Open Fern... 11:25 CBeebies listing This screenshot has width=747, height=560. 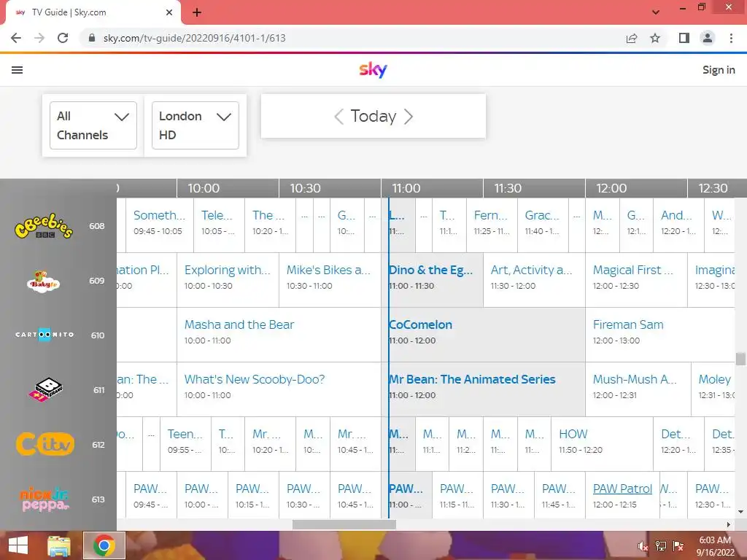point(492,225)
